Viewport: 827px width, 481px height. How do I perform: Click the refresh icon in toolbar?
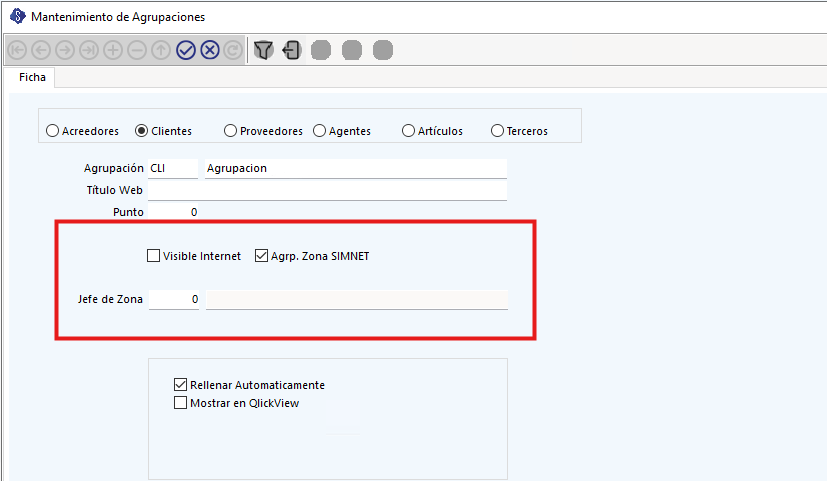(x=233, y=50)
